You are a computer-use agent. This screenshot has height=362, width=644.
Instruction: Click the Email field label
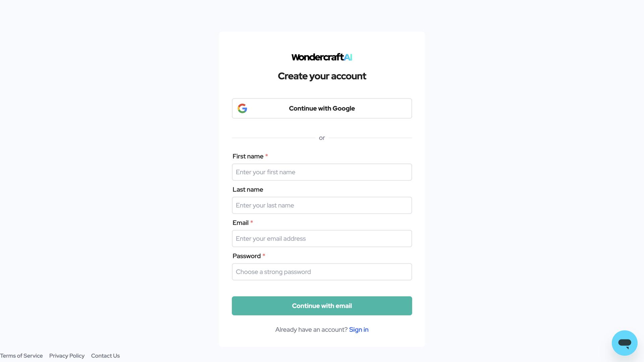point(240,223)
